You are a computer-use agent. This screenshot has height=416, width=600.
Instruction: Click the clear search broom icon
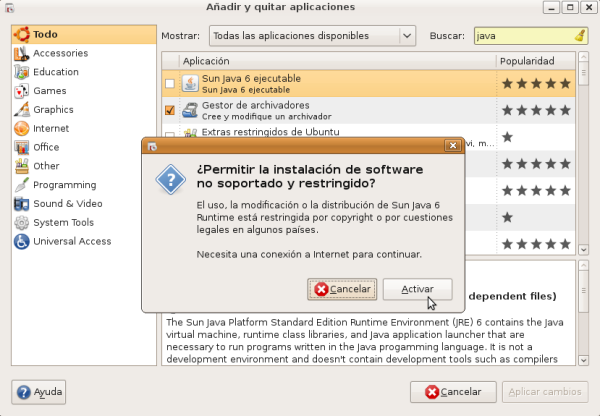[581, 36]
